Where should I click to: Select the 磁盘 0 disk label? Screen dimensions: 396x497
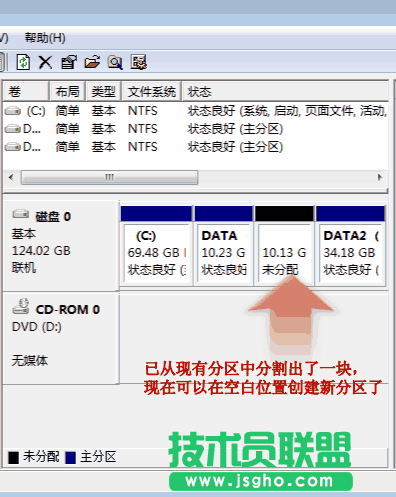click(x=53, y=217)
